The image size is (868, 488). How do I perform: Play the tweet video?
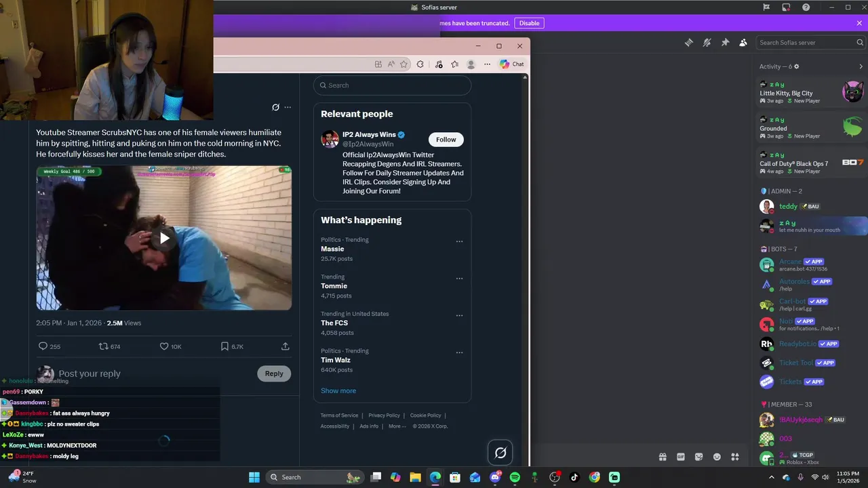164,238
